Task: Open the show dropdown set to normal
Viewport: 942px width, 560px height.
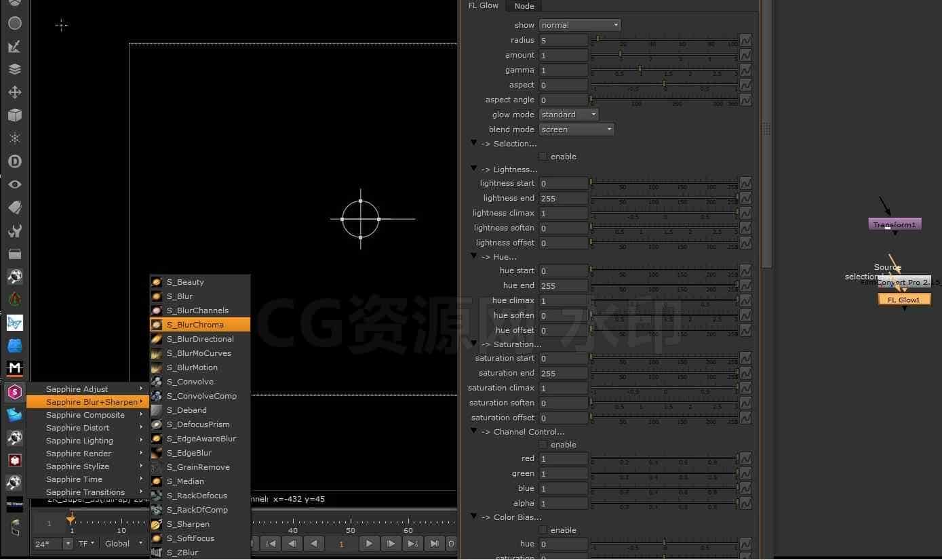Action: (x=580, y=25)
